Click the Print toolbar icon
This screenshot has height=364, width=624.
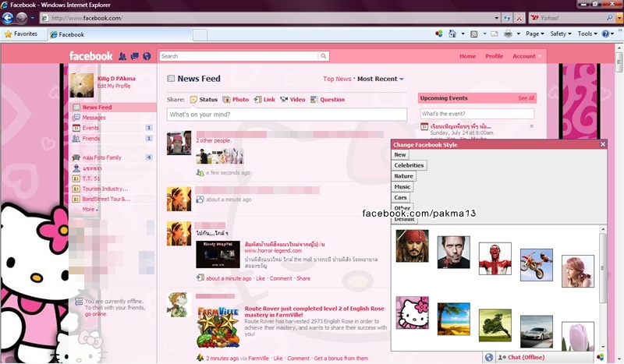pyautogui.click(x=508, y=34)
